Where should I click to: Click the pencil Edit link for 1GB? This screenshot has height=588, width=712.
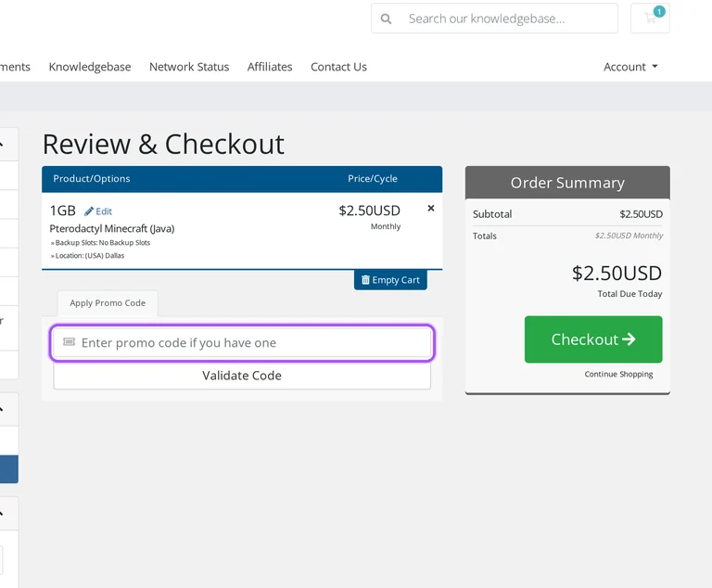coord(98,211)
